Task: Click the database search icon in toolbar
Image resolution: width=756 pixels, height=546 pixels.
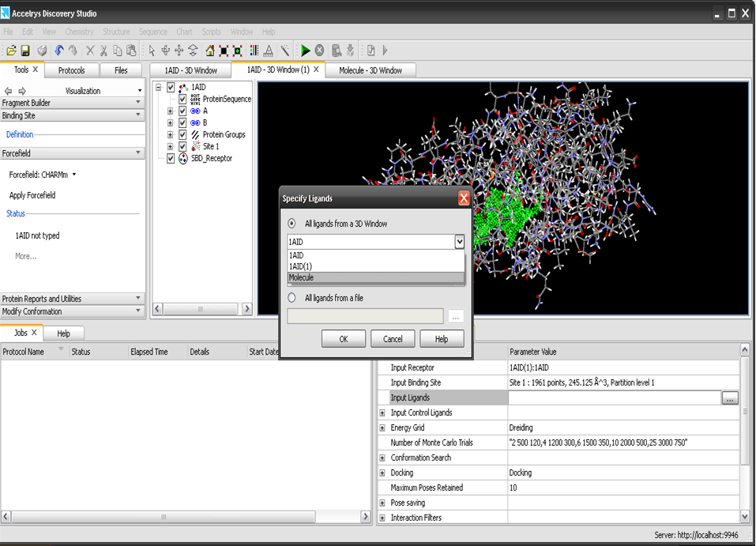Action: click(337, 51)
